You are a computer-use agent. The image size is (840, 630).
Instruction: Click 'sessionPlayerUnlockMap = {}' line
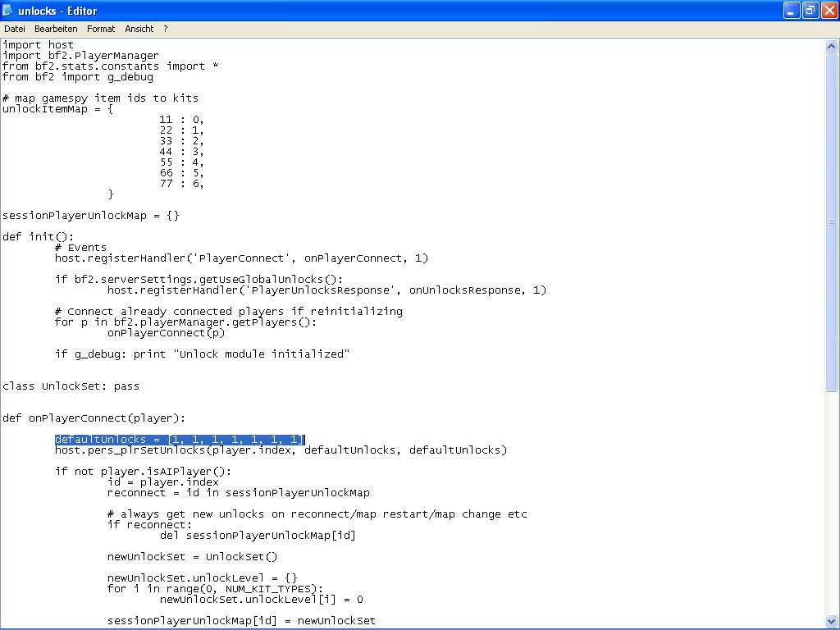pos(91,216)
